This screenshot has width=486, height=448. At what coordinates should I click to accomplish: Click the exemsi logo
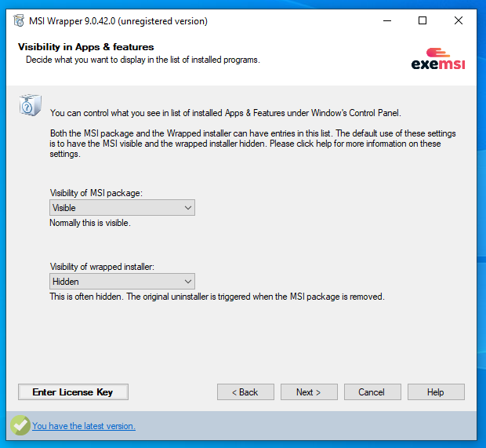pyautogui.click(x=438, y=59)
